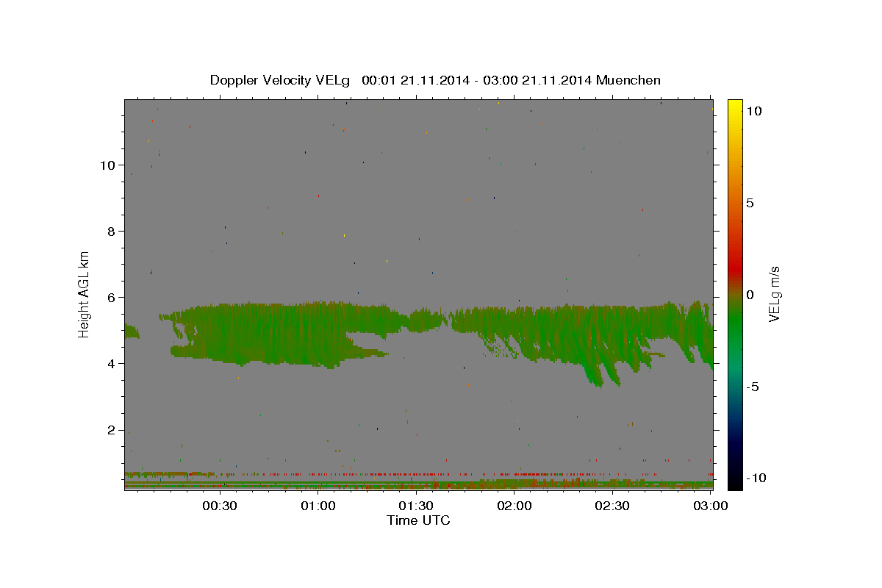Click the 00:30 time tick label

tap(220, 506)
